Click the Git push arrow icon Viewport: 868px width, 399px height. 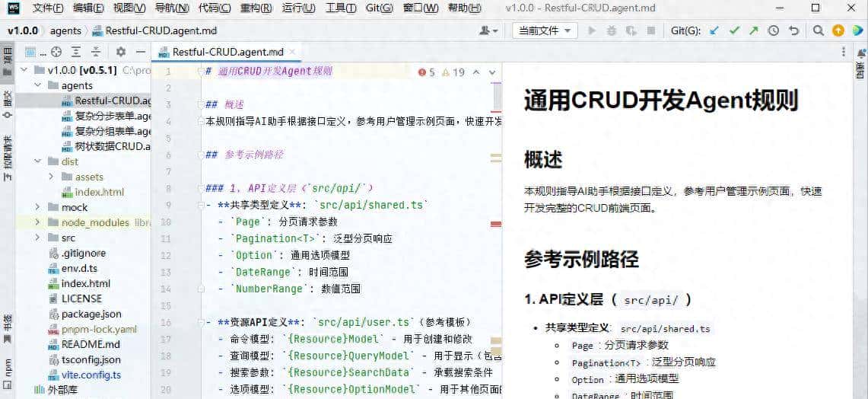pyautogui.click(x=753, y=31)
